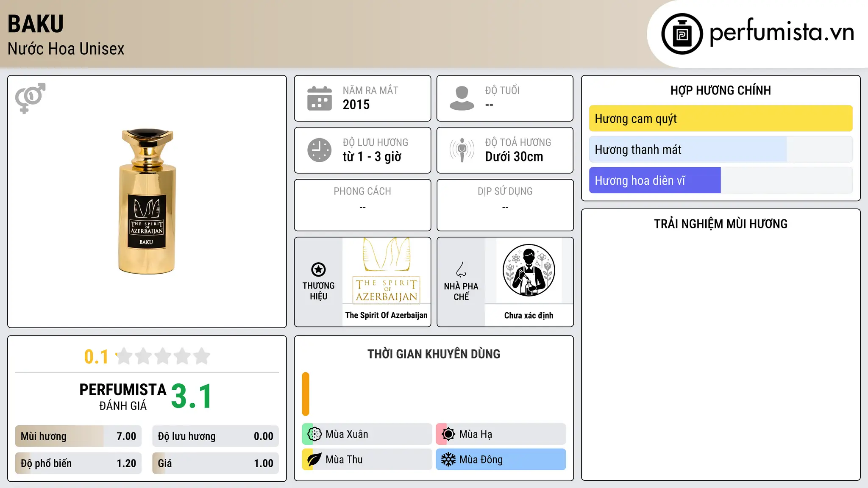Viewport: 868px width, 488px height.
Task: Click the calendar icon for release year
Action: pos(320,98)
